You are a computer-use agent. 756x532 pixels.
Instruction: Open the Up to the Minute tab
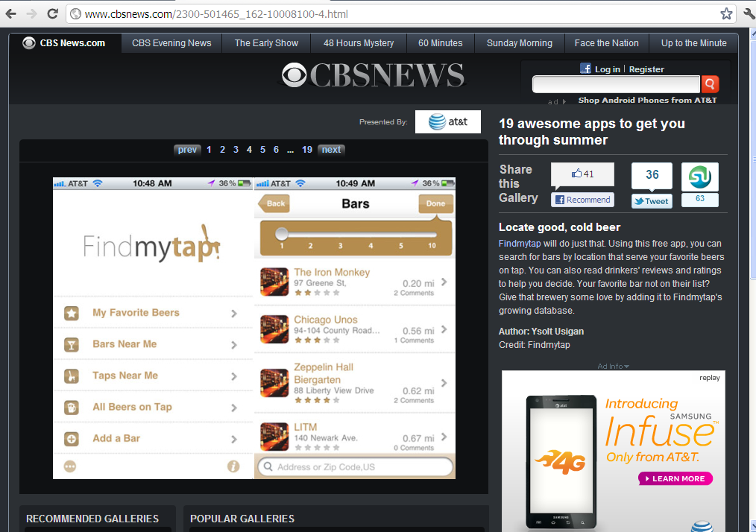[x=694, y=43]
